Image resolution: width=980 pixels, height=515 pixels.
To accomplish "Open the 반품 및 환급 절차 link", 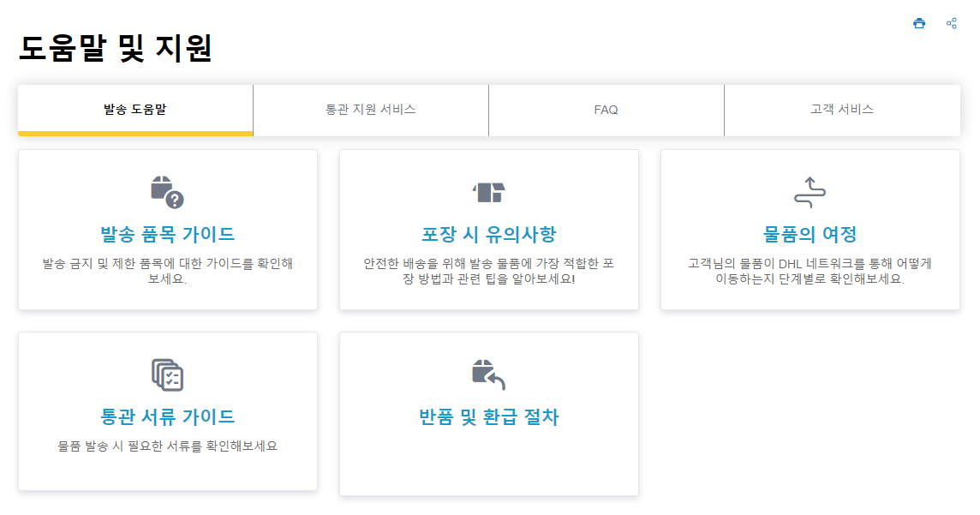I will (x=489, y=416).
